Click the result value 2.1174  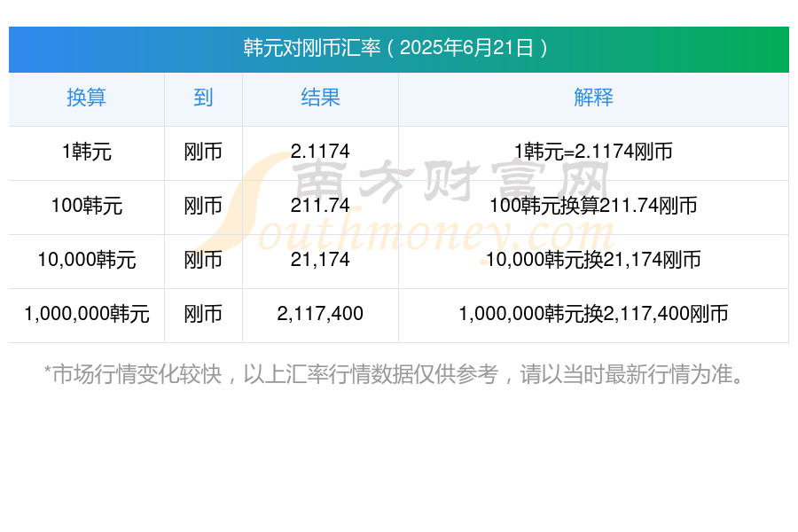320,152
